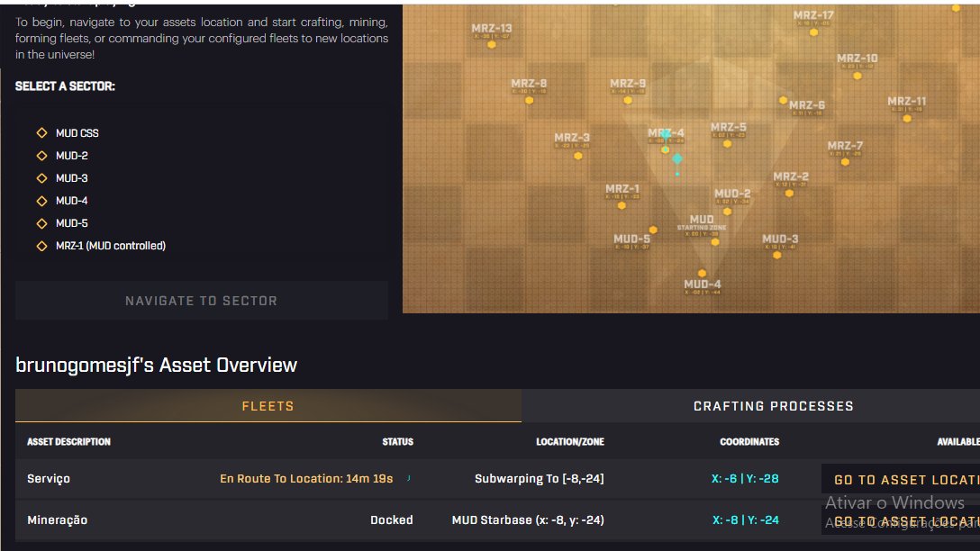Go to asset location for Mineração fleet
This screenshot has height=551, width=980.
pyautogui.click(x=901, y=520)
